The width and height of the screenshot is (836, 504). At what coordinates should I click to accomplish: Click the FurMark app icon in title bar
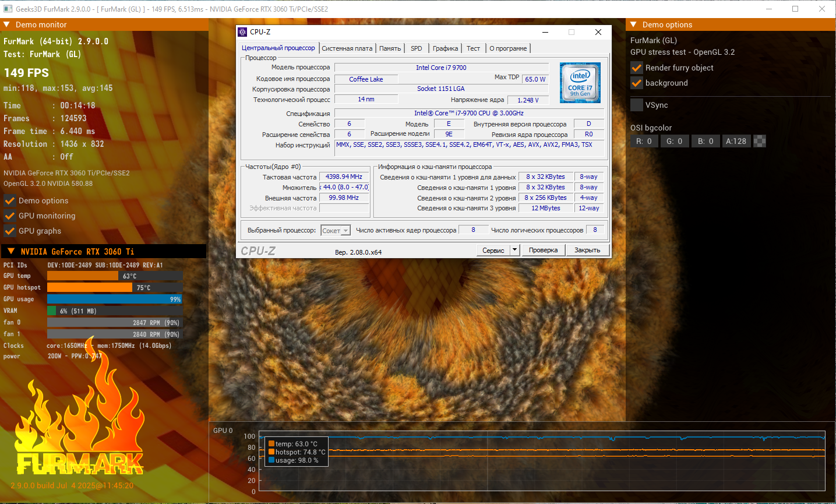click(8, 9)
